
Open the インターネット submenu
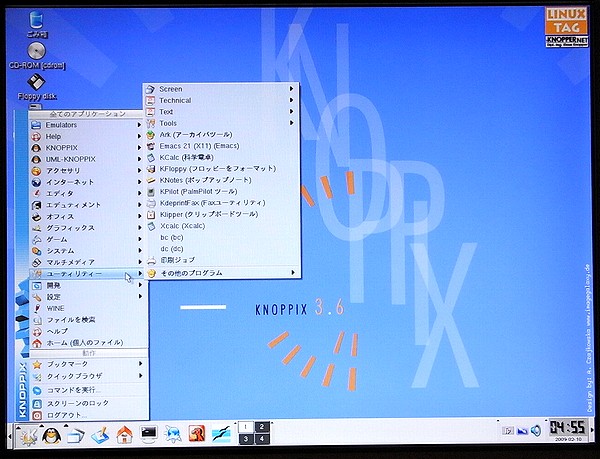[87, 182]
